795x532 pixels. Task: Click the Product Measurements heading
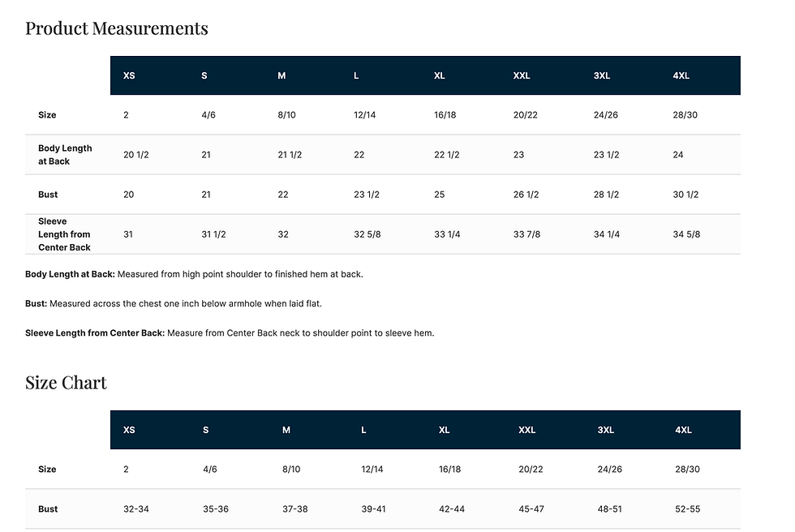[117, 28]
